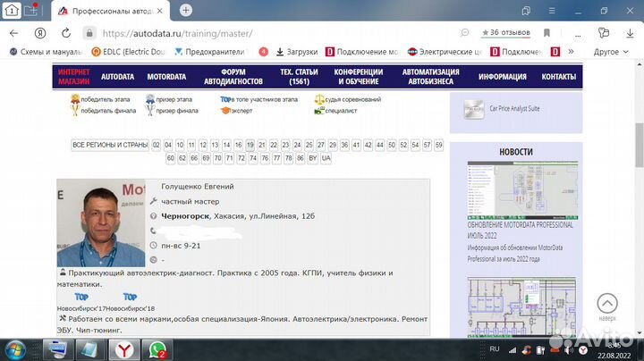Select region 19 filter button

(x=250, y=146)
